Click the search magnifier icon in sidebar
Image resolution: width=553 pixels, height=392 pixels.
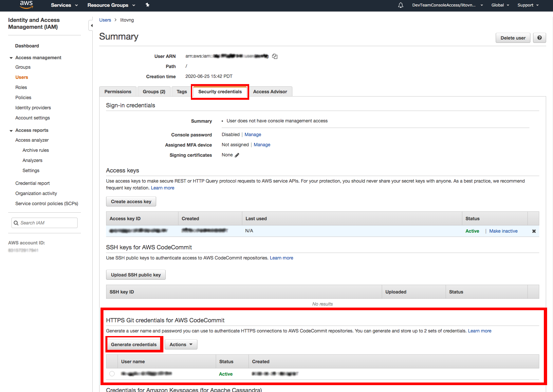click(x=16, y=223)
